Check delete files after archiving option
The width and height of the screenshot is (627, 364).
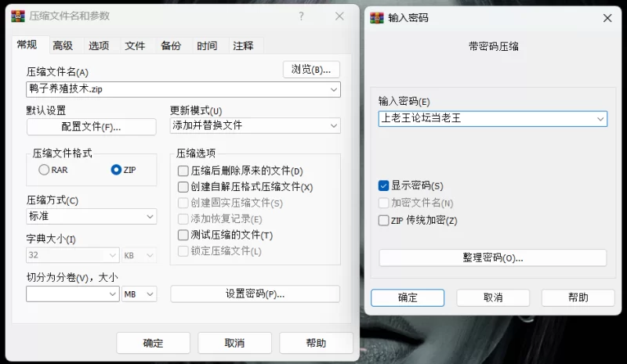coord(183,171)
